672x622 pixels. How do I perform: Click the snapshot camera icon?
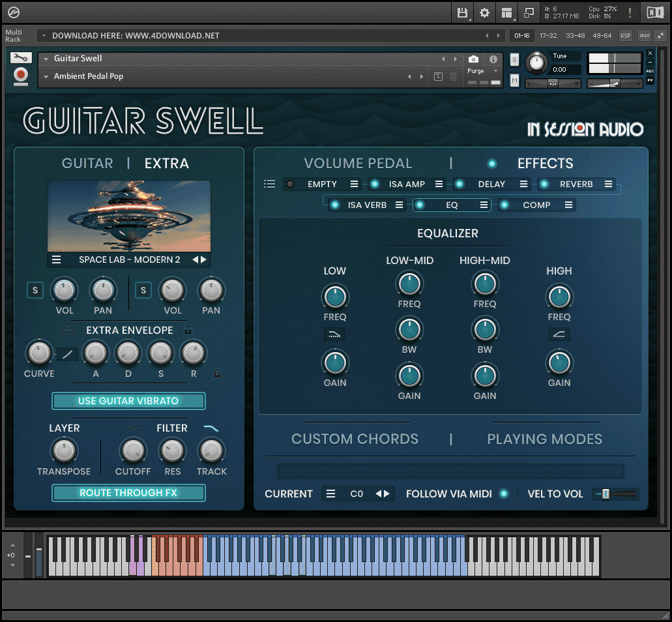click(x=473, y=59)
